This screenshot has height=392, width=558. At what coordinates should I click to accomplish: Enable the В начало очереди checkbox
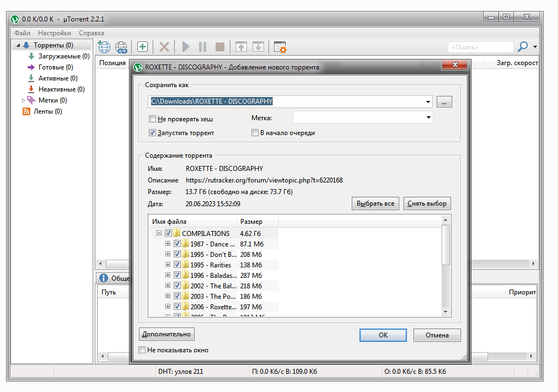(255, 133)
